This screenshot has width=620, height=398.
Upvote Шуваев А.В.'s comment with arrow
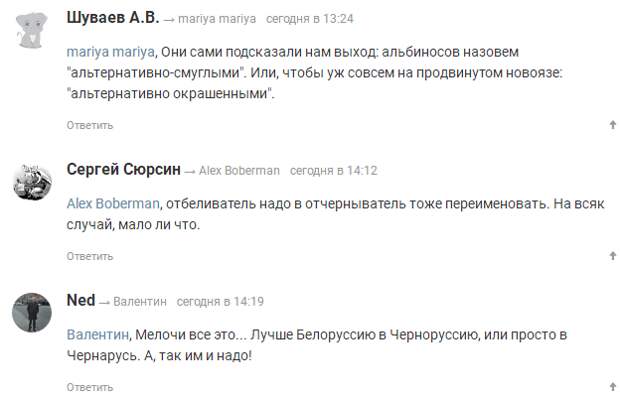tap(612, 125)
